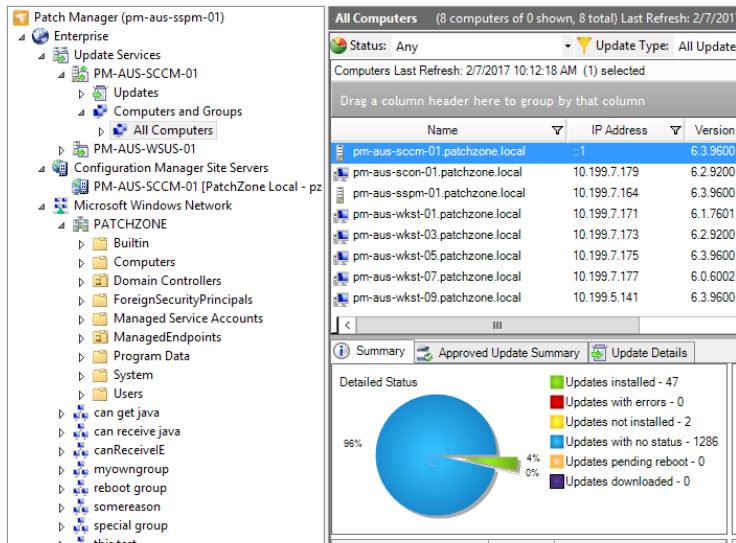This screenshot has height=543, width=736.
Task: Click the computer icon for pm-aus-scon-01
Action: [x=341, y=173]
